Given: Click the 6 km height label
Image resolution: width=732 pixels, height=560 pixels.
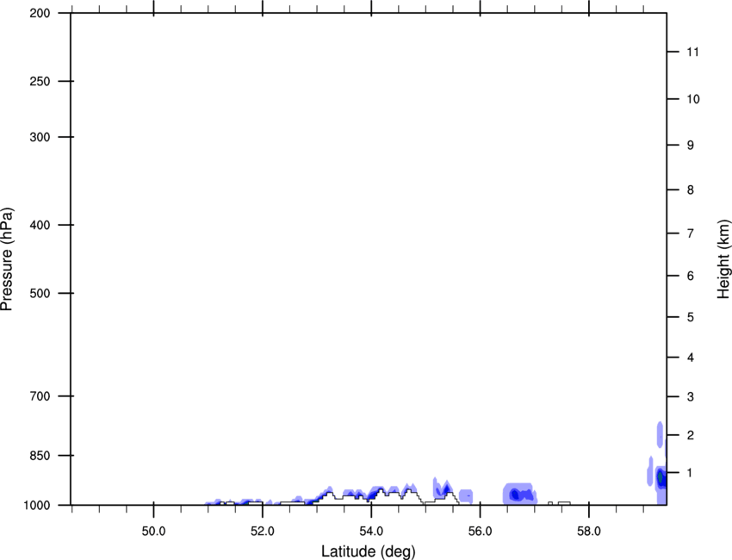Looking at the screenshot, I should [691, 276].
